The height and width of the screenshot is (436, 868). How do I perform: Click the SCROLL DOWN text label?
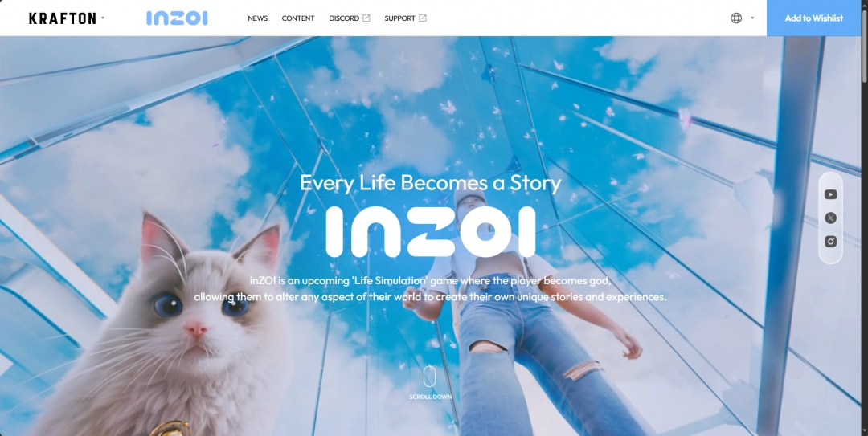coord(430,397)
